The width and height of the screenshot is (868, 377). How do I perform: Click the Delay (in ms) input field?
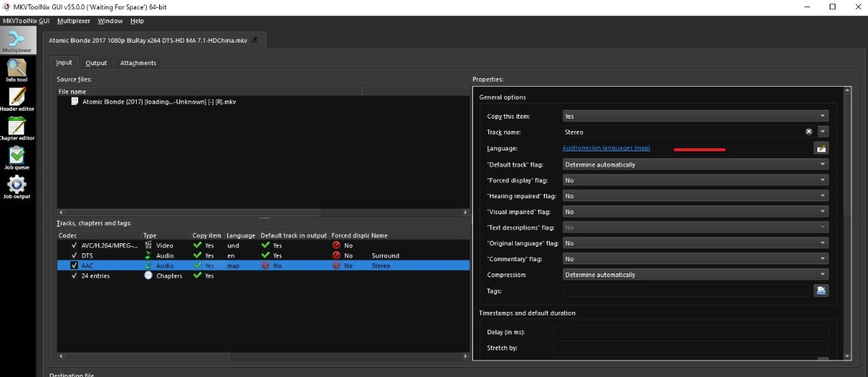[690, 332]
